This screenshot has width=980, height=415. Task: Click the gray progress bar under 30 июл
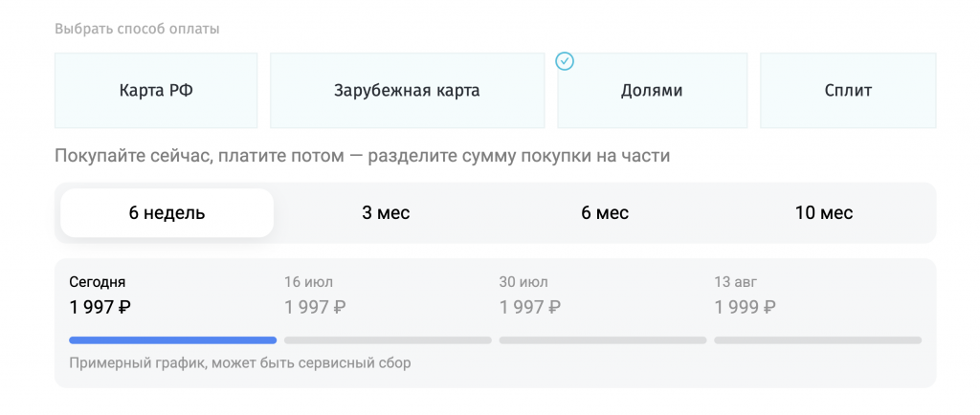603,340
